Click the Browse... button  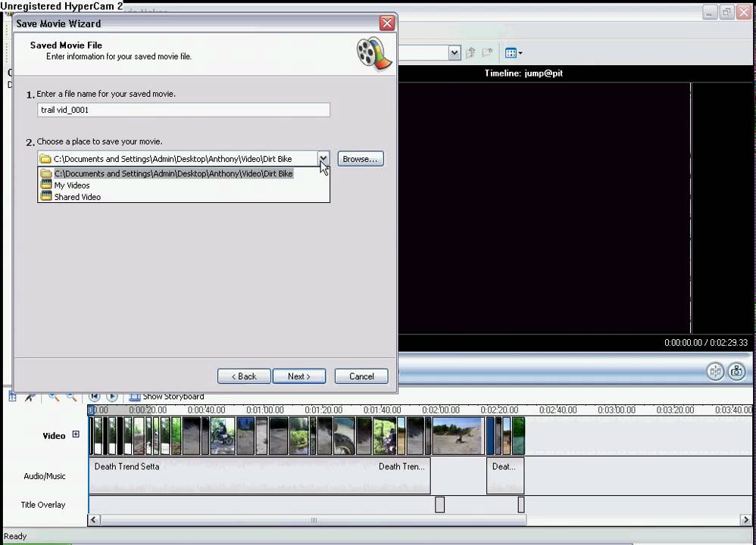360,159
